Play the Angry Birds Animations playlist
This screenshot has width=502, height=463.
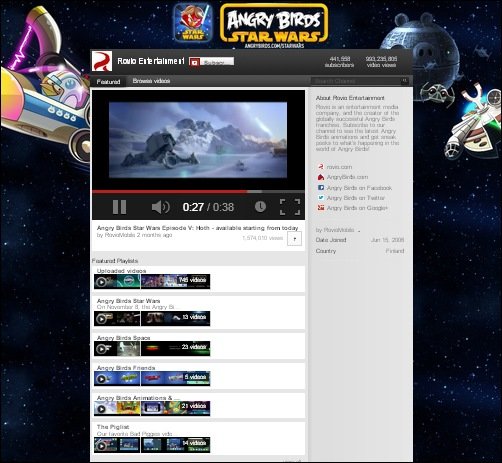[x=101, y=409]
